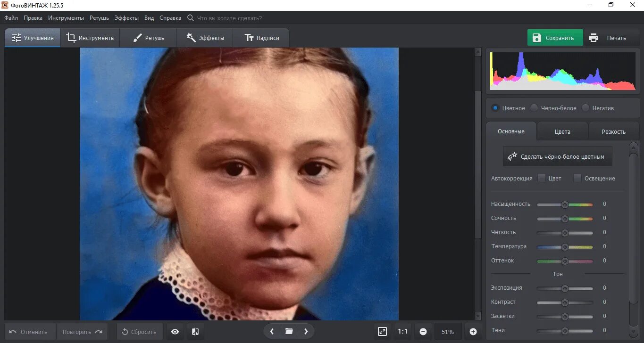Toggle the eye preview original icon
The image size is (644, 343).
[x=175, y=332]
